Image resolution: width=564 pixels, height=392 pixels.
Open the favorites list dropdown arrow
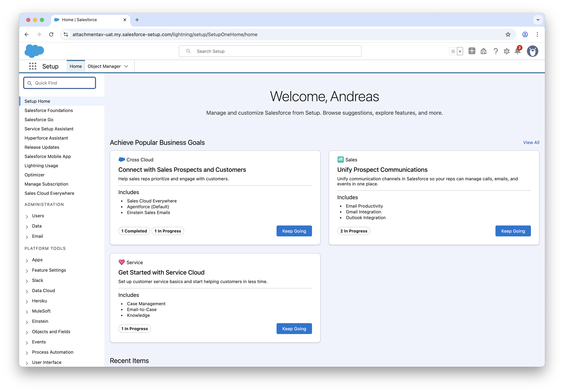pyautogui.click(x=460, y=51)
